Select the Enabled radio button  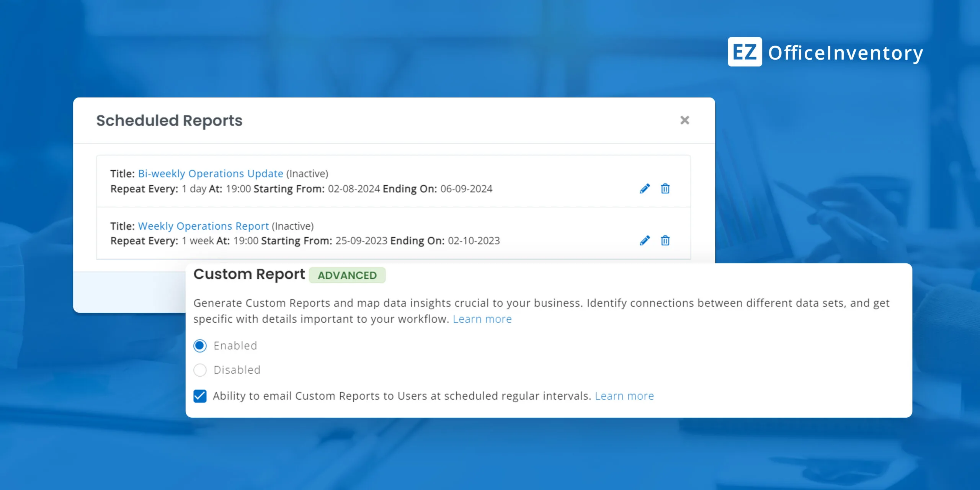(199, 345)
